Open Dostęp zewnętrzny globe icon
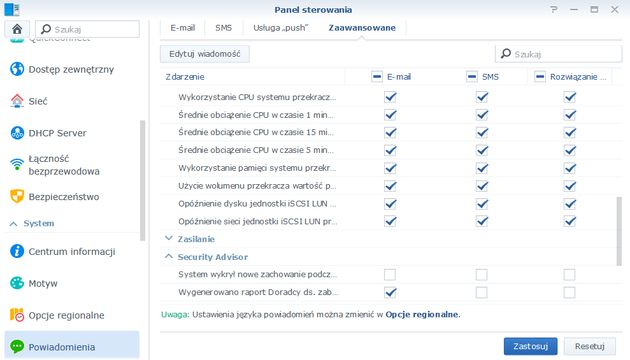This screenshot has height=360, width=630. (x=17, y=69)
